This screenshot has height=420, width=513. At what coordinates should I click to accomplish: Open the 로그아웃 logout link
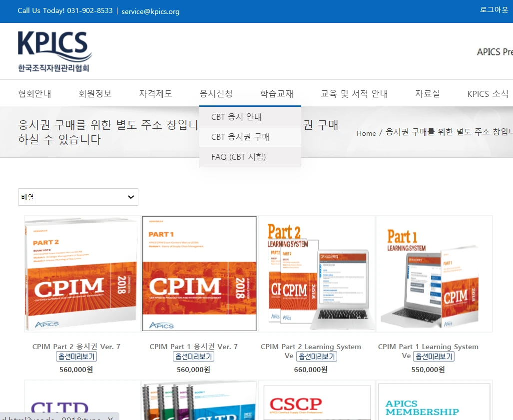coord(494,10)
